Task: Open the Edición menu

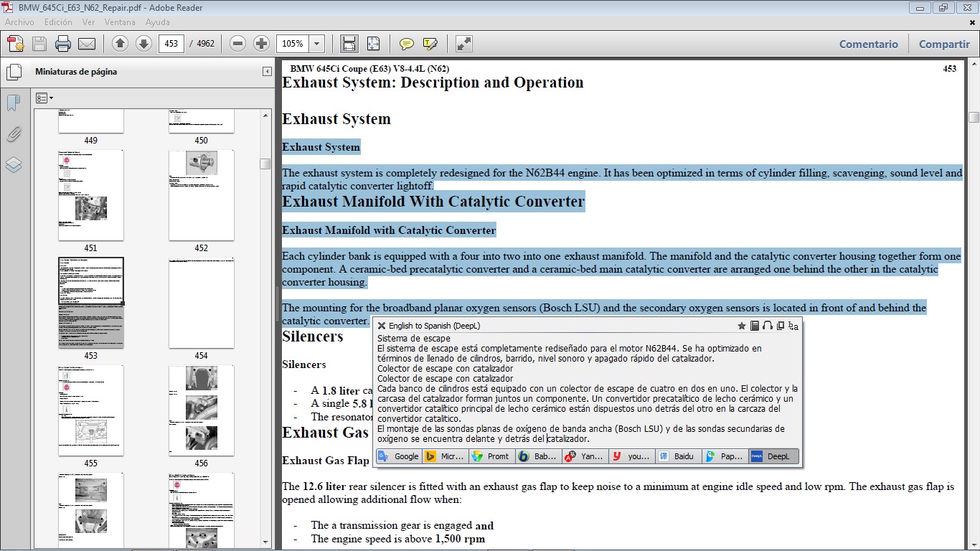Action: click(58, 22)
